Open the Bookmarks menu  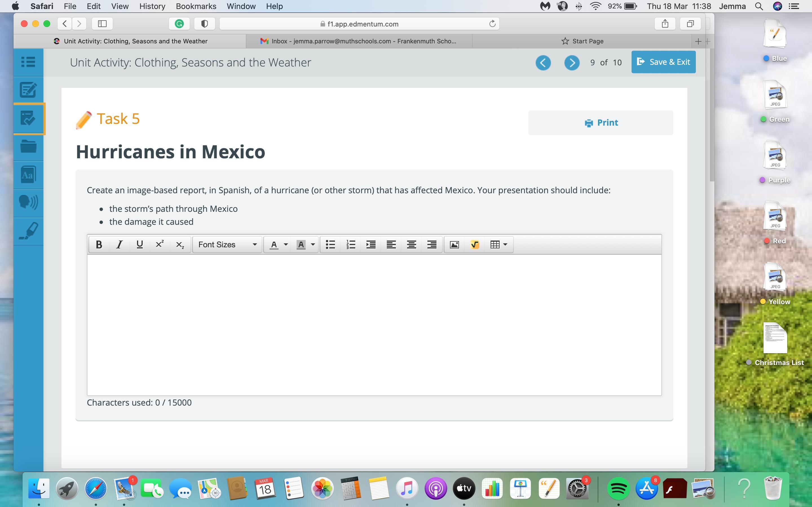(196, 6)
